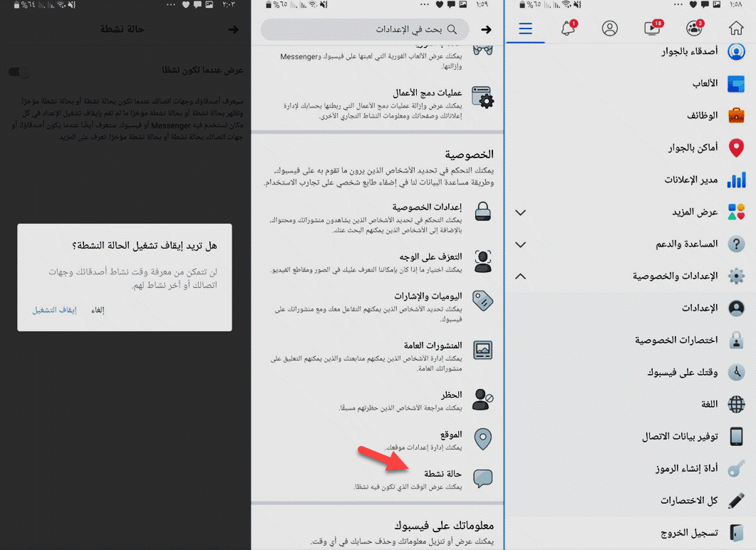Open the 'الموقع' location pin icon
Screen dimensions: 756x550
483,439
